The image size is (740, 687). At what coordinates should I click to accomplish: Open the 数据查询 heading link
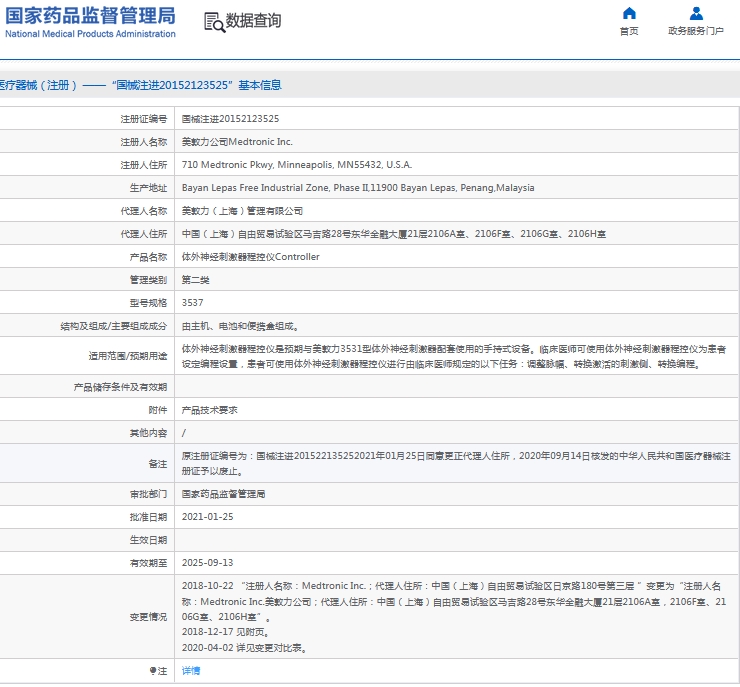253,21
